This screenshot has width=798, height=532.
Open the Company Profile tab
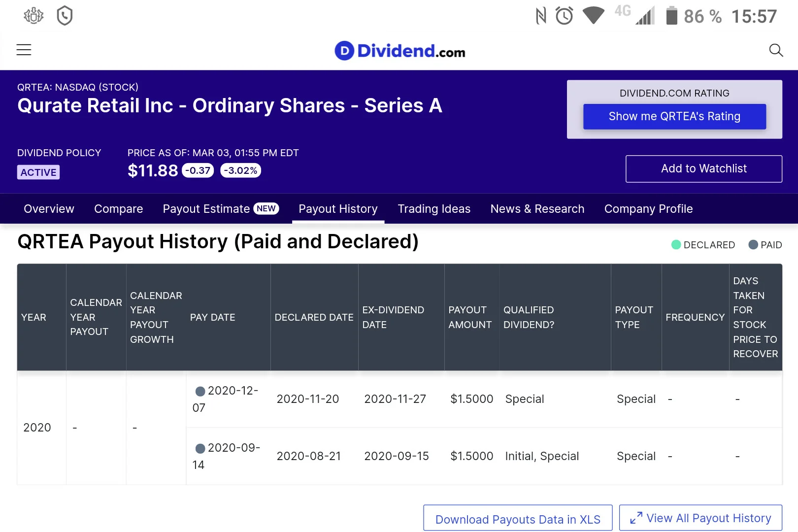coord(648,209)
